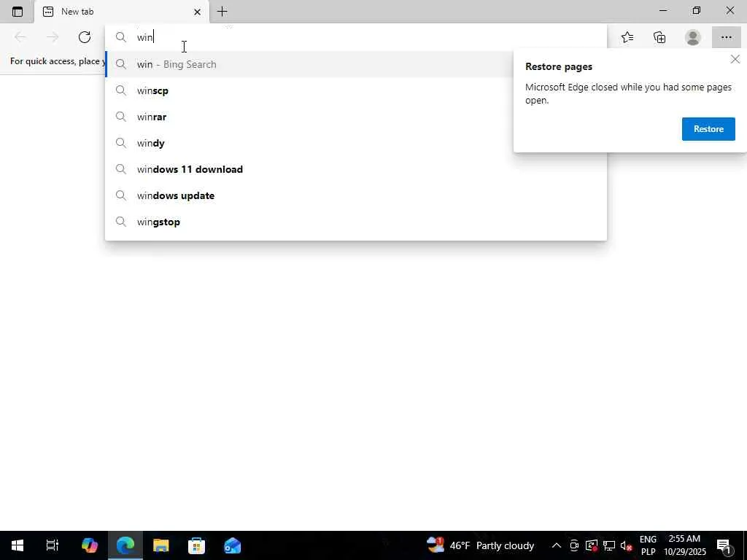Image resolution: width=747 pixels, height=560 pixels.
Task: Open a new tab with plus button
Action: 222,12
